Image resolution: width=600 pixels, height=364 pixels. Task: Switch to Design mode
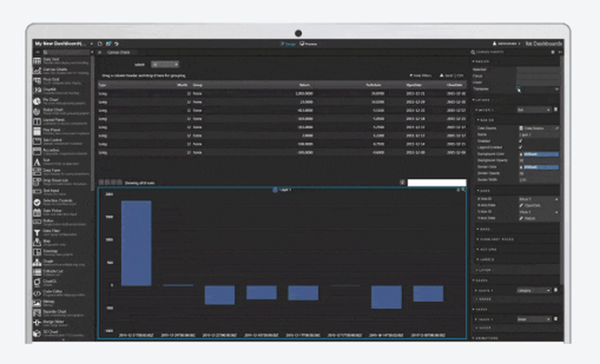pyautogui.click(x=288, y=44)
